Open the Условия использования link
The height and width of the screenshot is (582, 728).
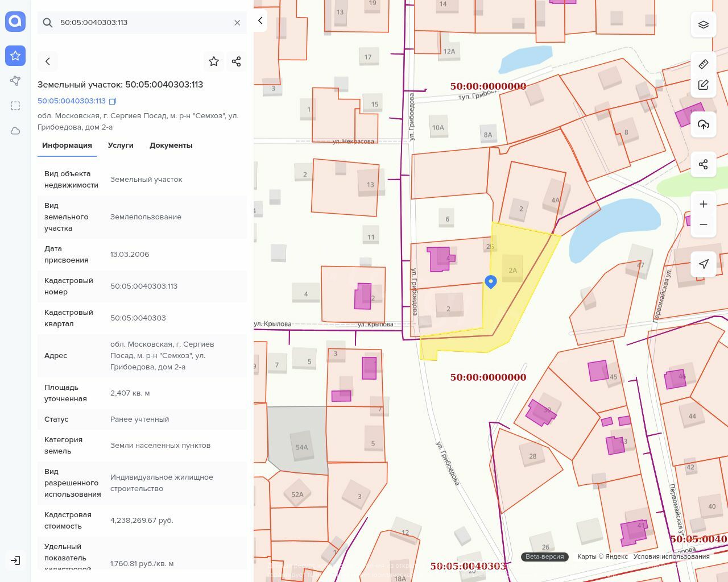671,556
